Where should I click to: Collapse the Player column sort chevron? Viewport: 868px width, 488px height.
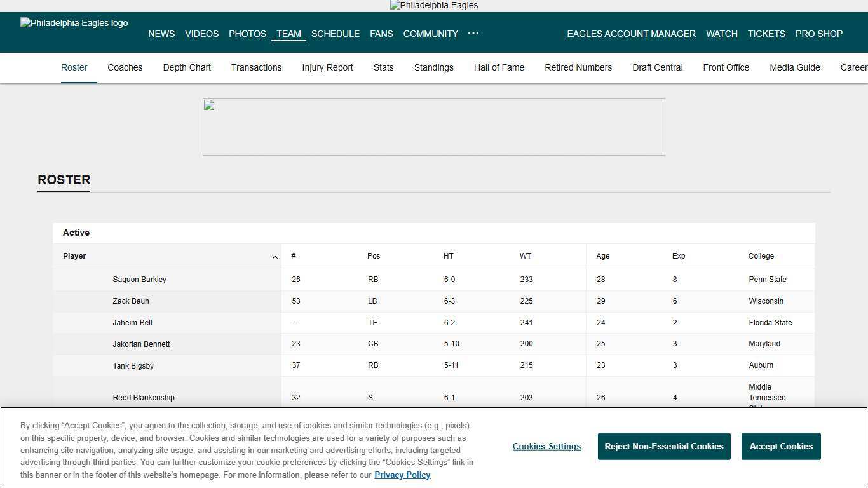tap(275, 257)
